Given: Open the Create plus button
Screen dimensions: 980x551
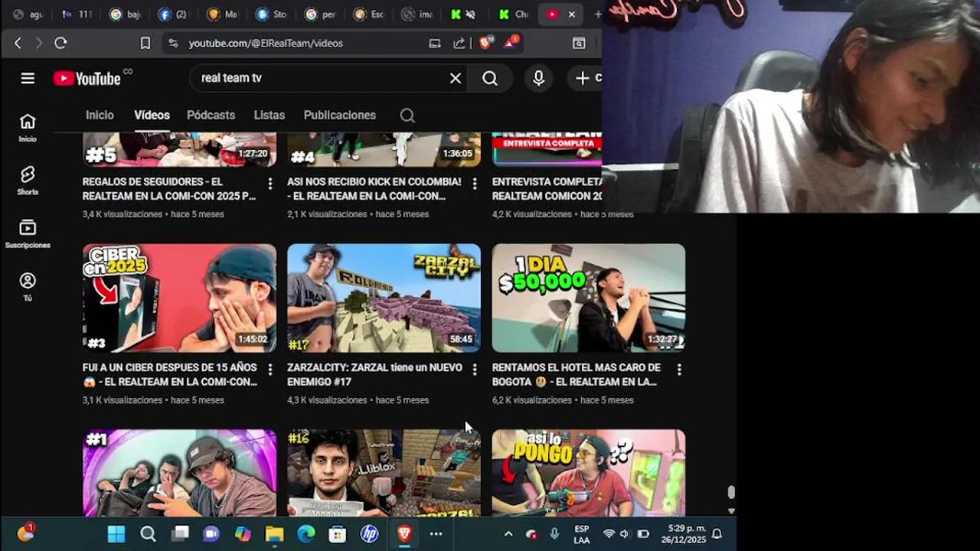Looking at the screenshot, I should tap(586, 78).
